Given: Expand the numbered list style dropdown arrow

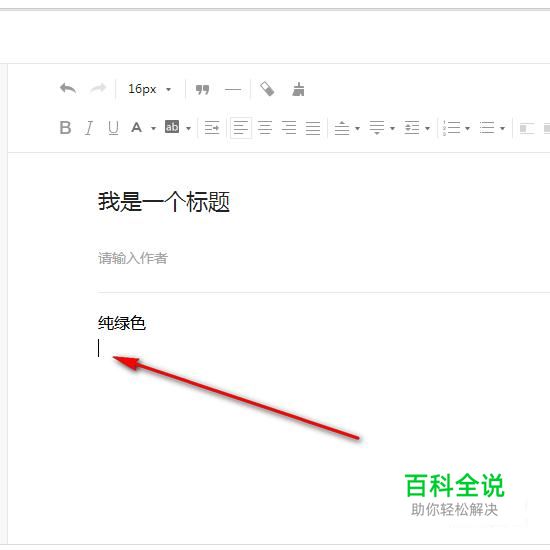Looking at the screenshot, I should click(x=467, y=128).
